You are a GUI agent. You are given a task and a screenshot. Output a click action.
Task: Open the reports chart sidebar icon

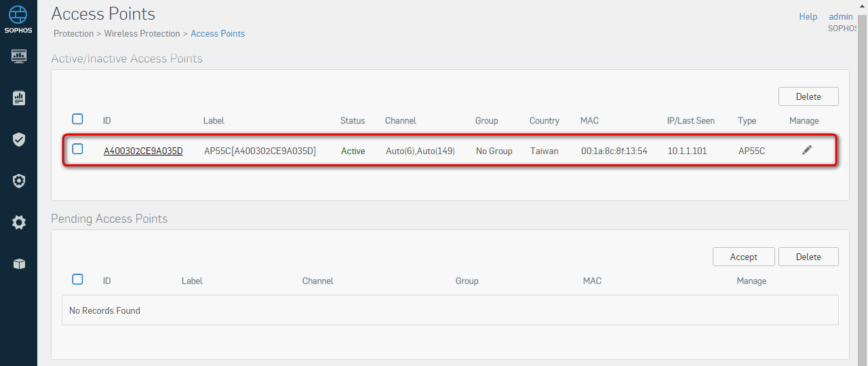(19, 98)
